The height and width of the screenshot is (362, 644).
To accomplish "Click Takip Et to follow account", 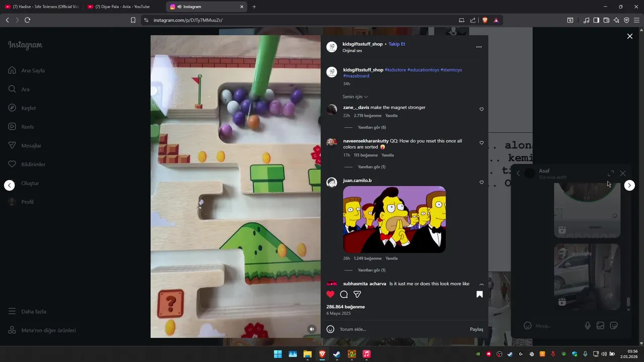I will pos(397,44).
